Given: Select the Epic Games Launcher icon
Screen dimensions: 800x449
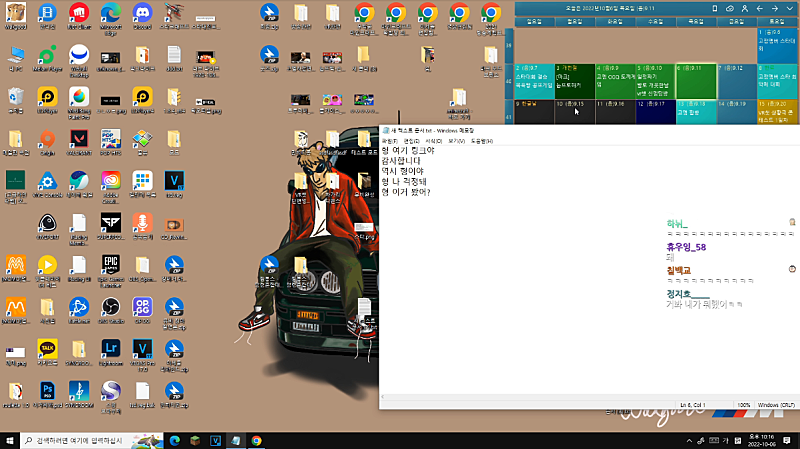Looking at the screenshot, I should 110,264.
